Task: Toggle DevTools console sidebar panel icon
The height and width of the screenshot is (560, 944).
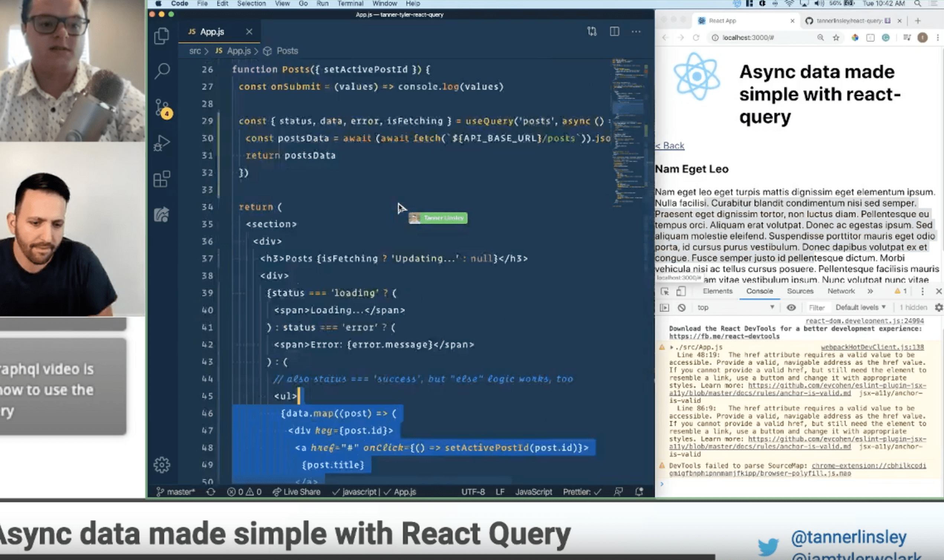Action: (664, 308)
